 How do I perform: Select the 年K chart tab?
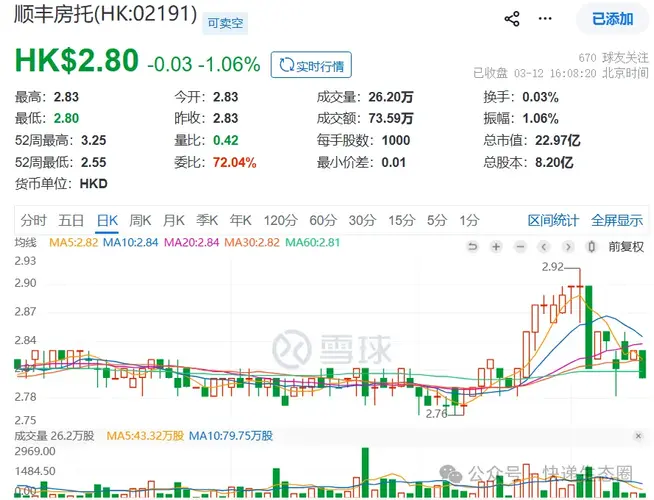click(240, 220)
